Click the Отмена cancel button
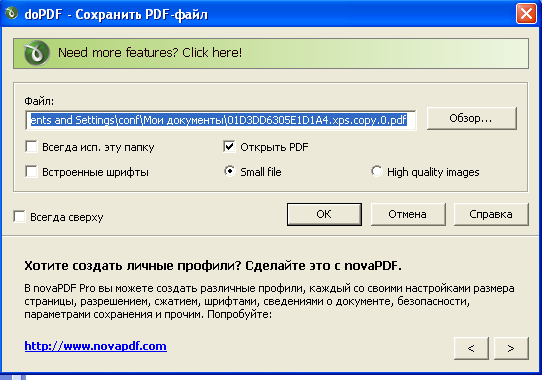Screen dimensions: 542x380 tap(408, 214)
